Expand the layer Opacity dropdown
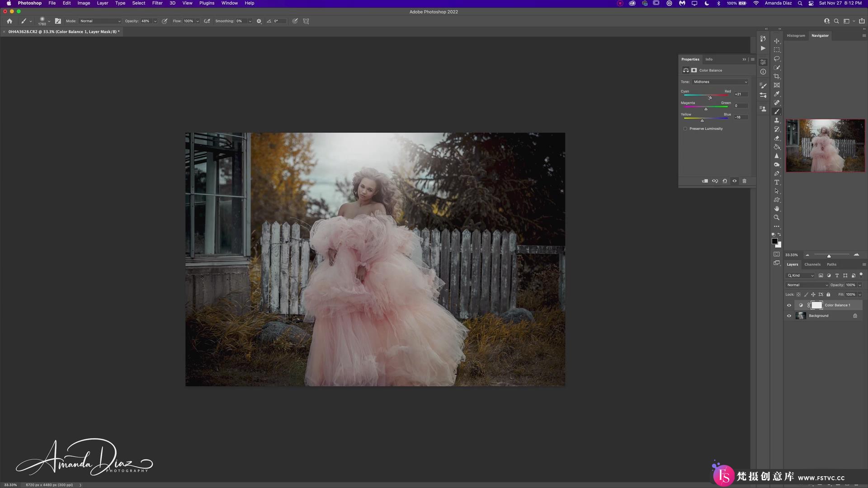 [x=859, y=285]
